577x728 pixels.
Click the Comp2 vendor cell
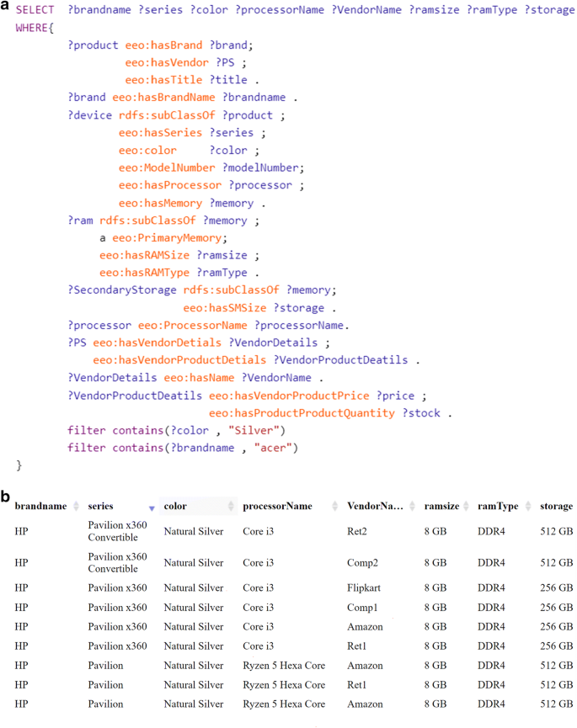[362, 563]
